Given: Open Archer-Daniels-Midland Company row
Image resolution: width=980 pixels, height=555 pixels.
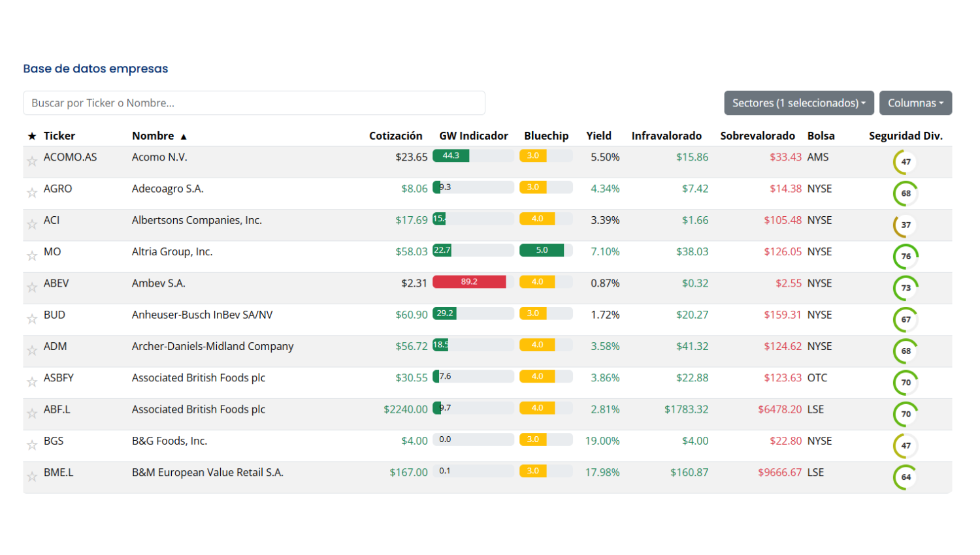Looking at the screenshot, I should pyautogui.click(x=212, y=346).
